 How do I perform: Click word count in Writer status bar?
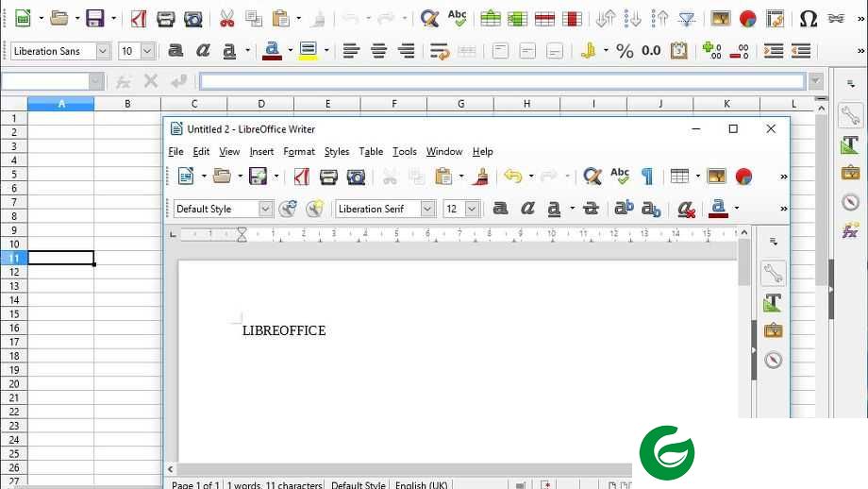point(274,484)
